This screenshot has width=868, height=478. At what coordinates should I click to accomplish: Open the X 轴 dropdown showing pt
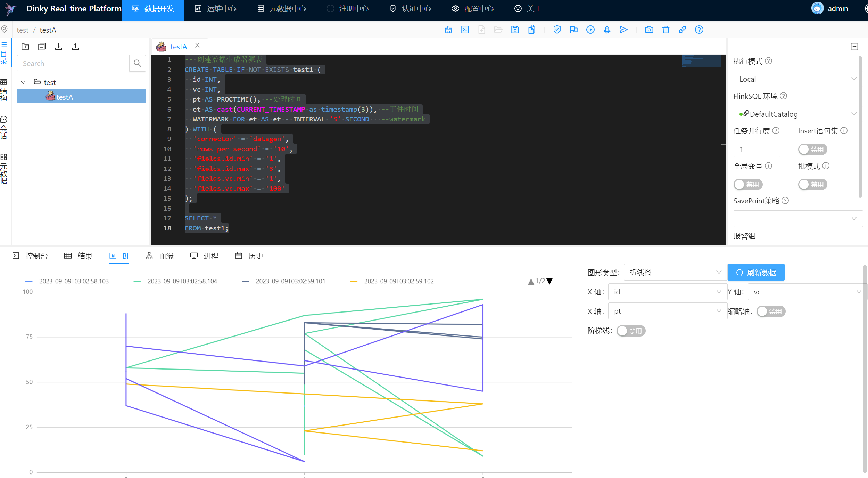click(x=668, y=311)
